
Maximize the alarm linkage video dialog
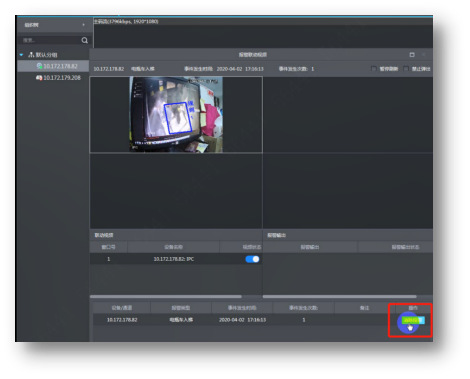pos(412,55)
